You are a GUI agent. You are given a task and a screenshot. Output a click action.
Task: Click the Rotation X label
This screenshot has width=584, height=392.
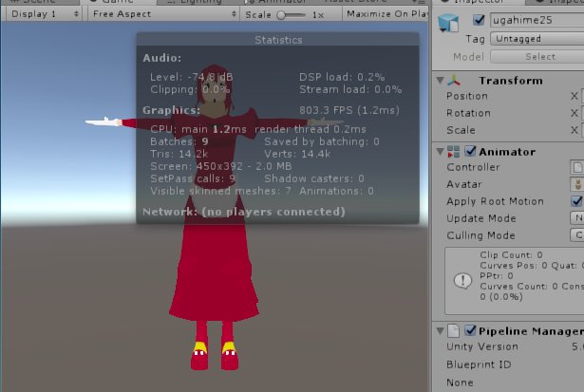(575, 113)
